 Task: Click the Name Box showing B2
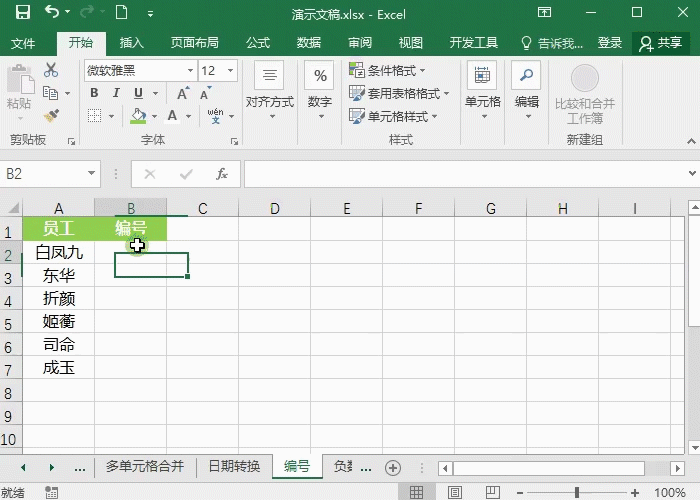tap(43, 174)
